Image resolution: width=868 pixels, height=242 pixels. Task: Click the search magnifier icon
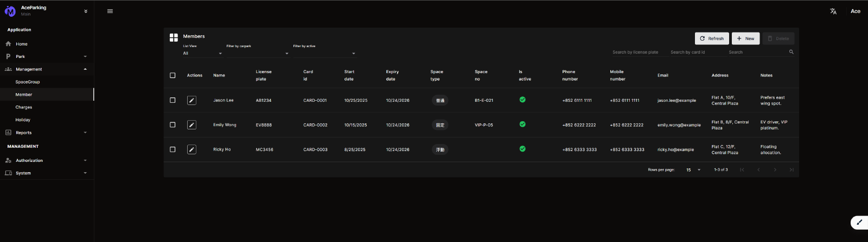(x=791, y=52)
